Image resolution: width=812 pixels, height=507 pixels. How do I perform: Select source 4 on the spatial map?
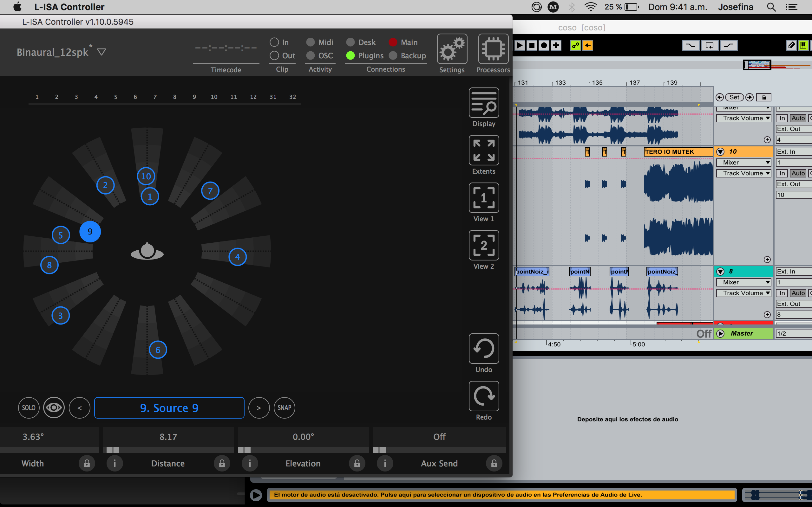pos(238,257)
